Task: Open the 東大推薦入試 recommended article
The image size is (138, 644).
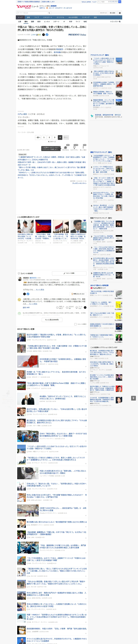Action: coord(57,522)
